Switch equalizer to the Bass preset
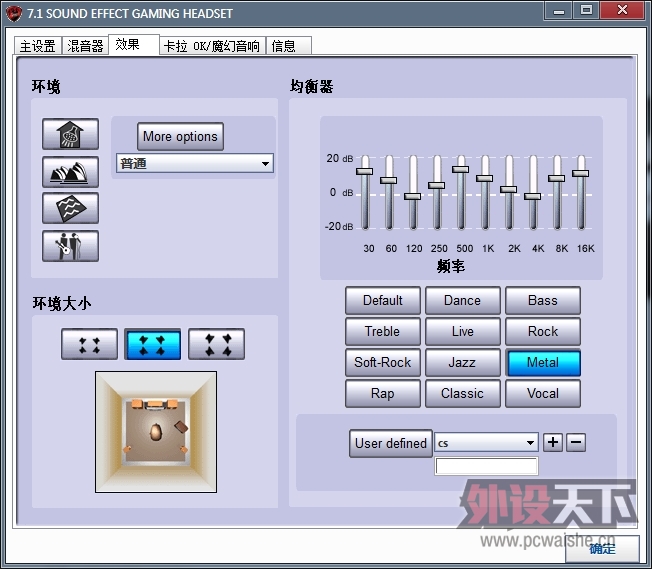 click(542, 300)
